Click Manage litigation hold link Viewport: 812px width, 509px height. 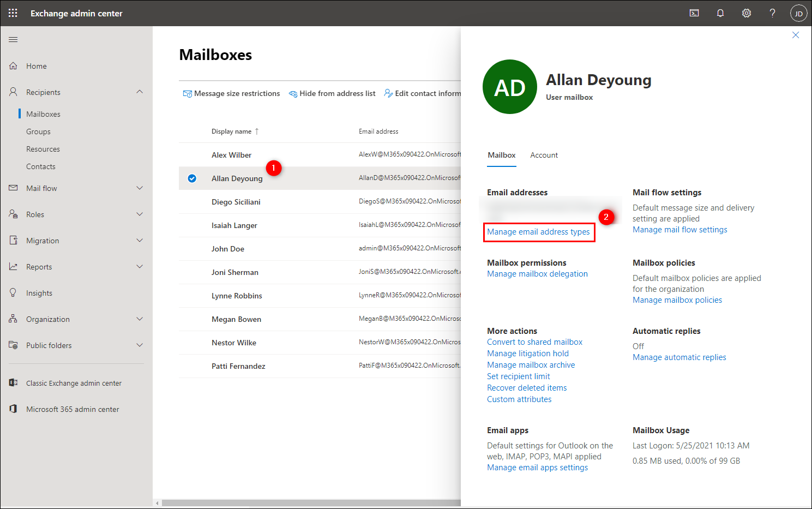[528, 354]
